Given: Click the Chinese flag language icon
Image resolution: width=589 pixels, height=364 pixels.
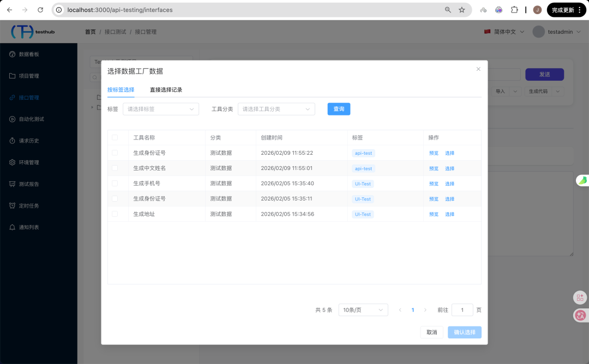Looking at the screenshot, I should (487, 32).
